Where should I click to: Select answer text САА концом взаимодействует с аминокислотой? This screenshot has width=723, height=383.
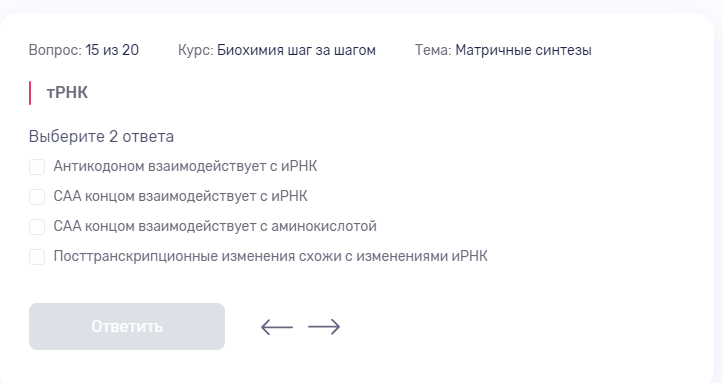click(215, 226)
